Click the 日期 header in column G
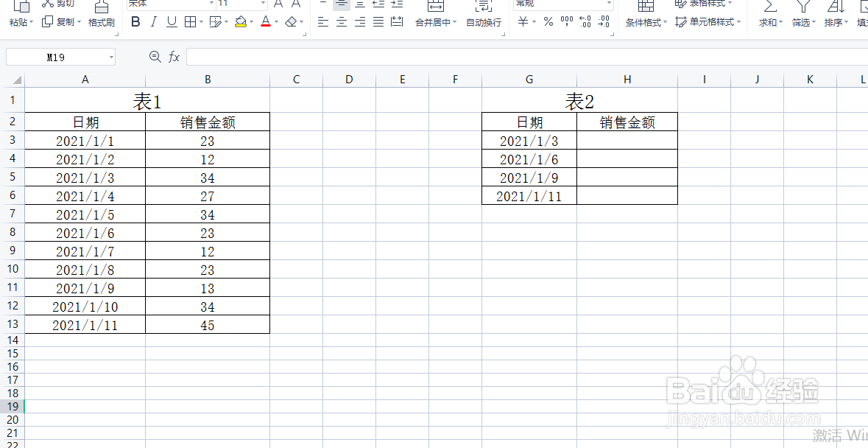Image resolution: width=868 pixels, height=448 pixels. (529, 122)
